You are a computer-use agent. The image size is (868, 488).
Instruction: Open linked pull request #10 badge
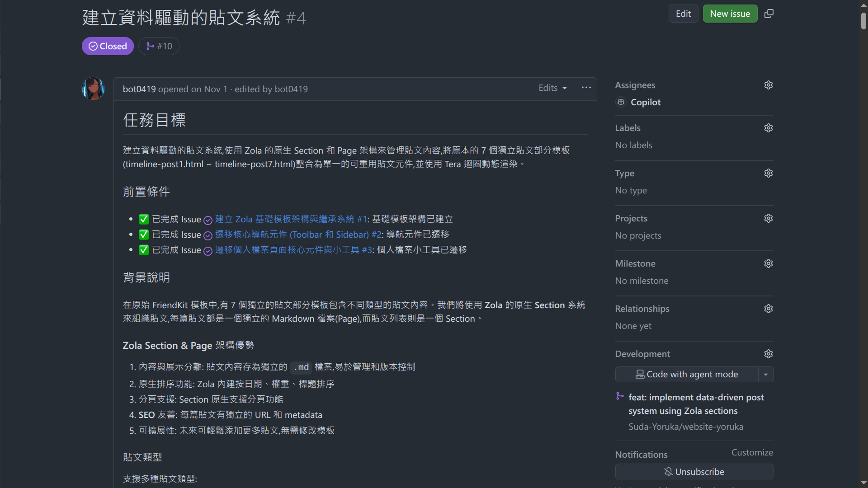pyautogui.click(x=159, y=46)
